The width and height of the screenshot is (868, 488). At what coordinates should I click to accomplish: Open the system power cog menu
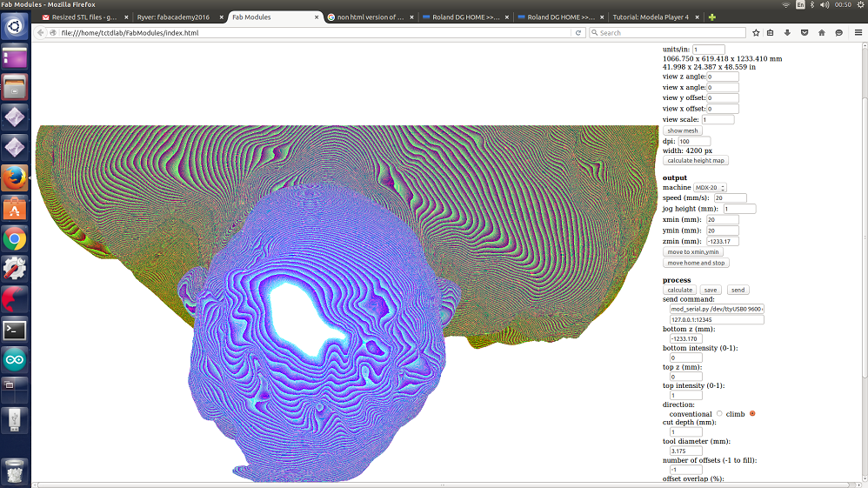(x=860, y=4)
